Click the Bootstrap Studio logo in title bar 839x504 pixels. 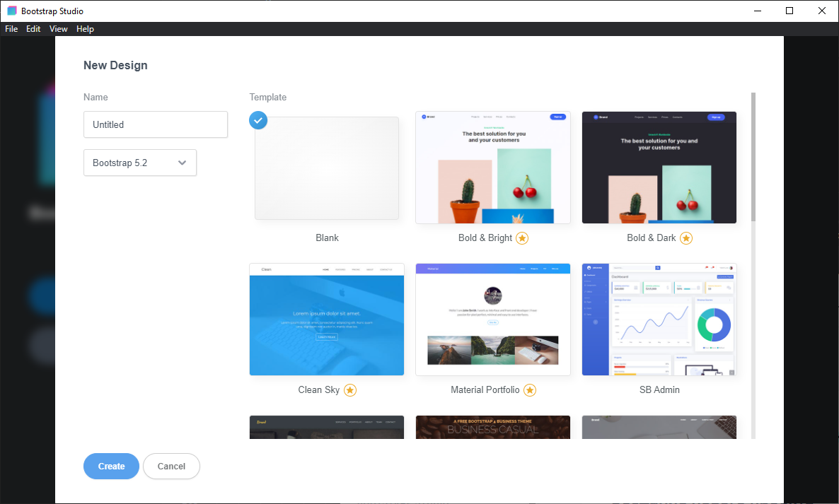tap(11, 11)
